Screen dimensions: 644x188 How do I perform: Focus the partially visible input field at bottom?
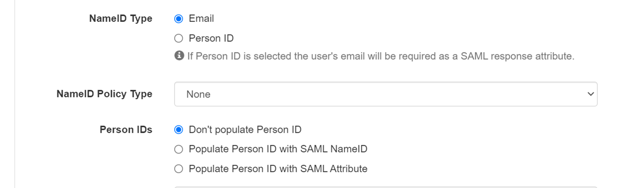386,187
